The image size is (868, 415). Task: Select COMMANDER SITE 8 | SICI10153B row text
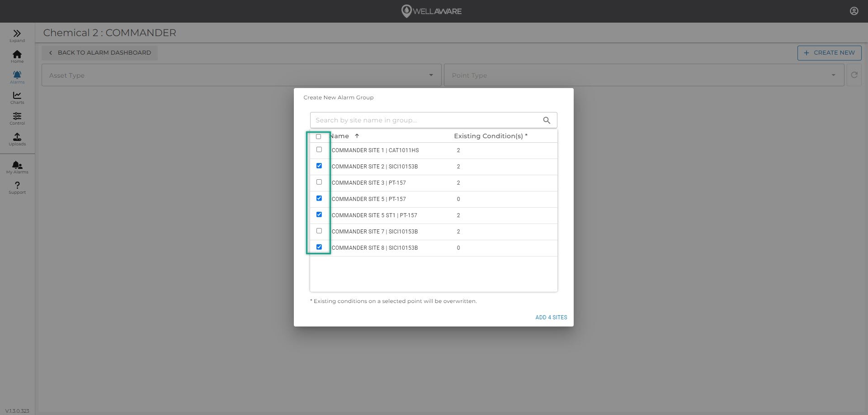coord(375,248)
